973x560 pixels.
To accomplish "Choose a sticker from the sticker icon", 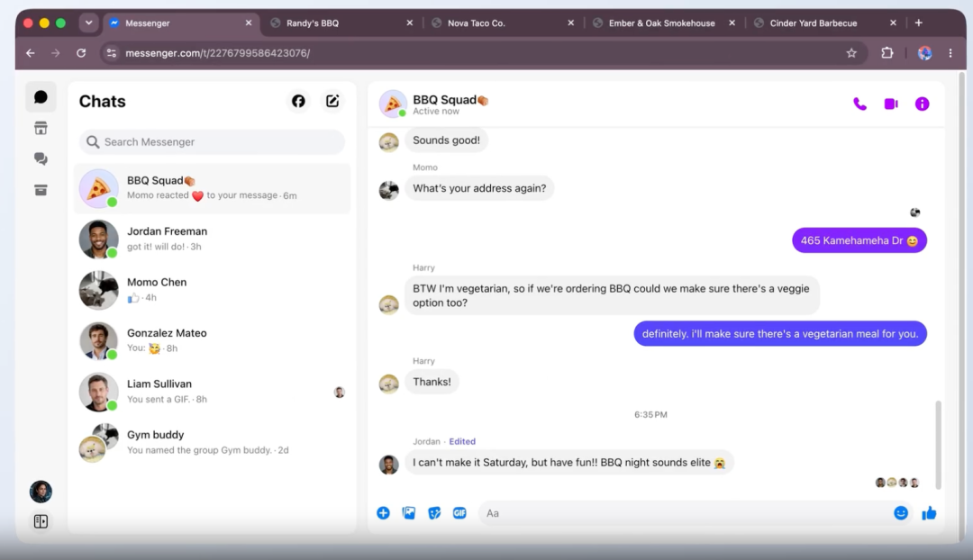I will [x=434, y=513].
